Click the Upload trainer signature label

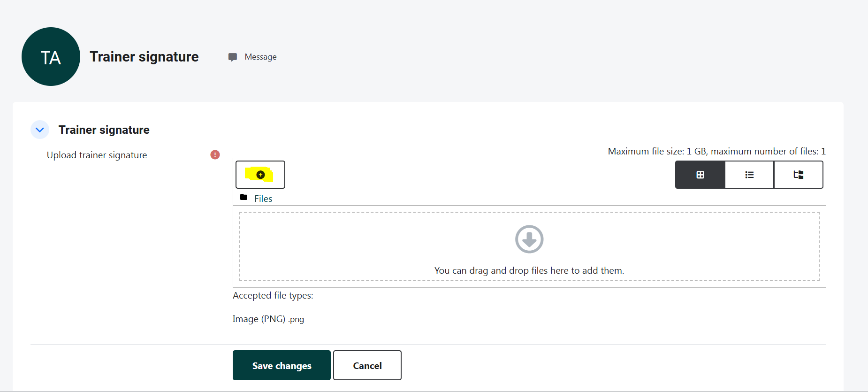pyautogui.click(x=97, y=155)
